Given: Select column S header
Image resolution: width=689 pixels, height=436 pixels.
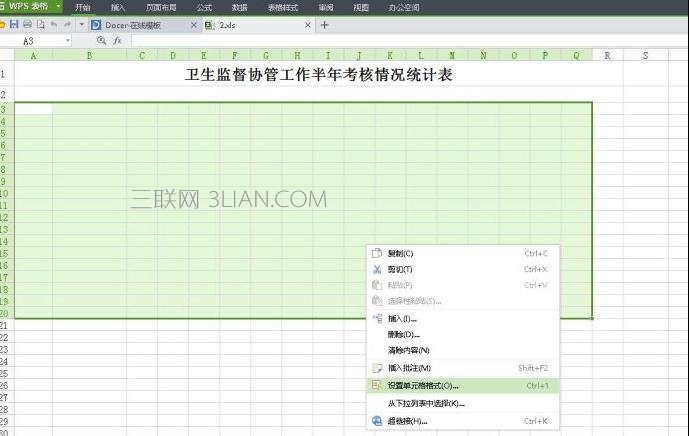Looking at the screenshot, I should pyautogui.click(x=645, y=55).
